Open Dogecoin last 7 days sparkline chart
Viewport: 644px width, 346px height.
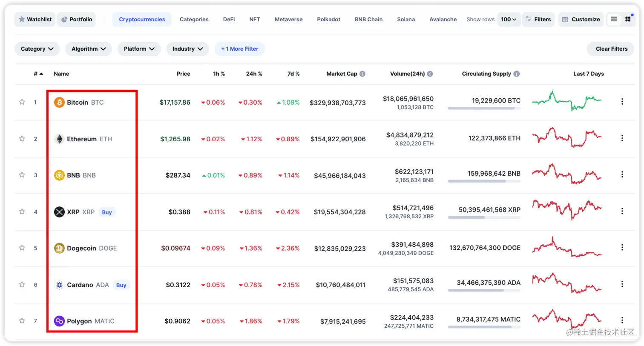[x=567, y=247]
